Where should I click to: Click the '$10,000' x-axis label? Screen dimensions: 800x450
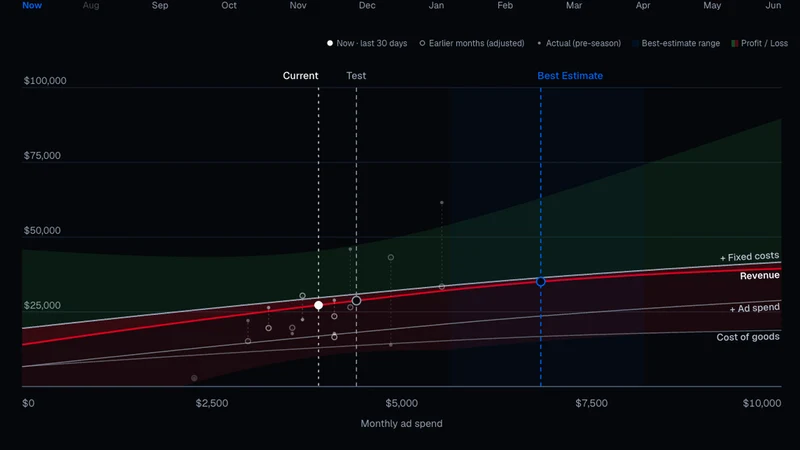762,403
